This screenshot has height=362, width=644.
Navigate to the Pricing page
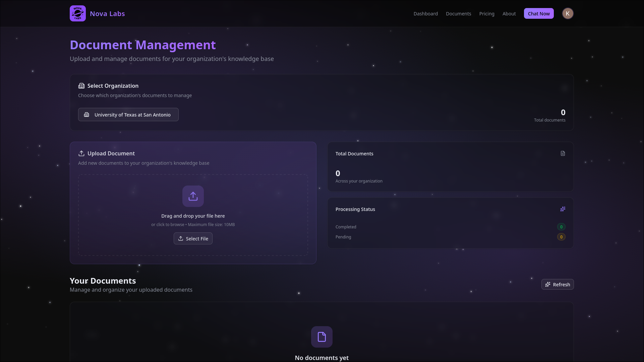pyautogui.click(x=486, y=14)
